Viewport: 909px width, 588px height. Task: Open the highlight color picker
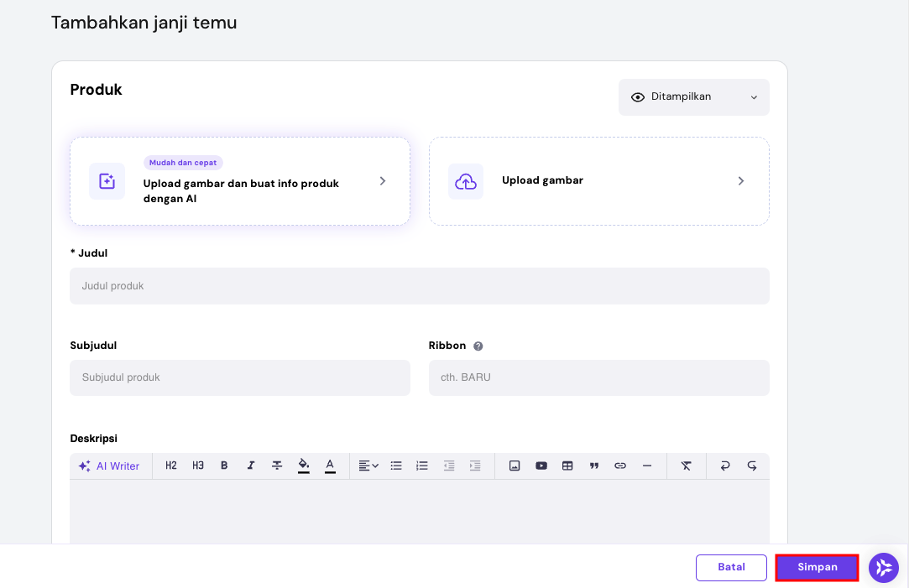[x=303, y=466]
